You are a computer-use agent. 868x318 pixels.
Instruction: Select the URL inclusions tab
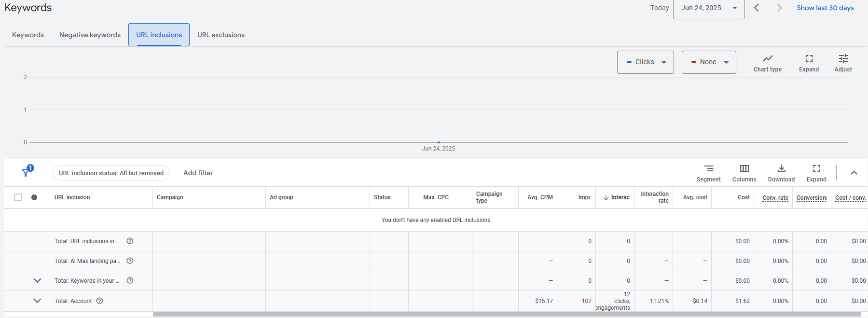159,35
